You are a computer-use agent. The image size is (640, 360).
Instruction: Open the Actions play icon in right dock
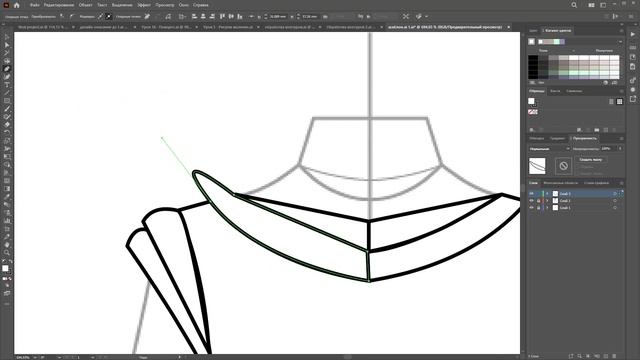coord(633,34)
